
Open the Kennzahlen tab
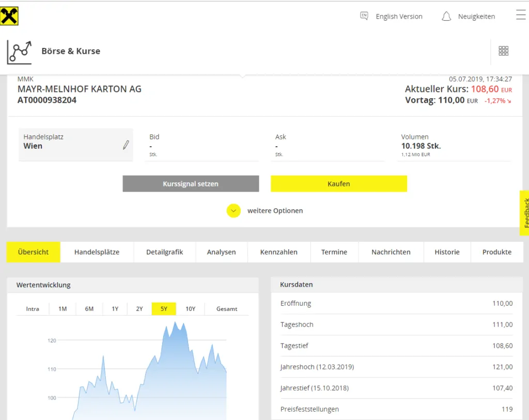[278, 252]
